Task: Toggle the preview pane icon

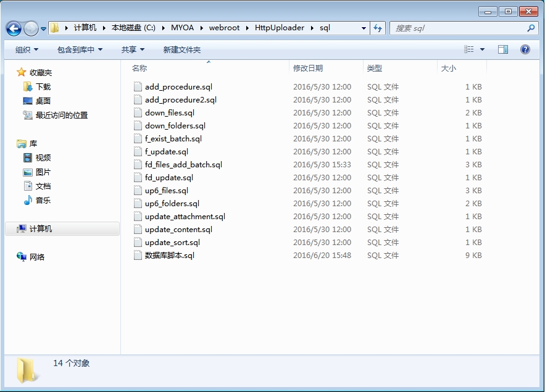Action: click(x=502, y=49)
